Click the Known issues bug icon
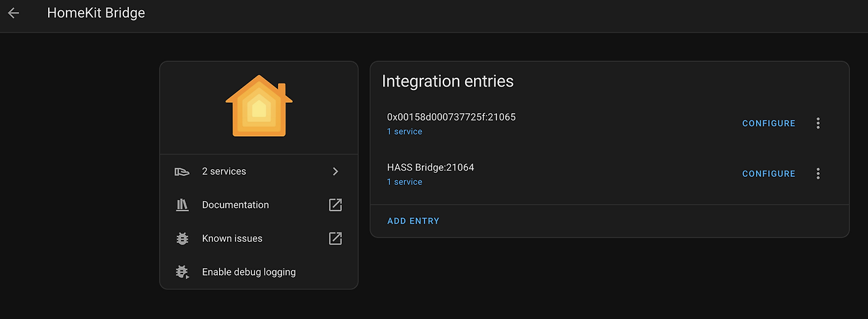This screenshot has height=319, width=868. (x=182, y=238)
